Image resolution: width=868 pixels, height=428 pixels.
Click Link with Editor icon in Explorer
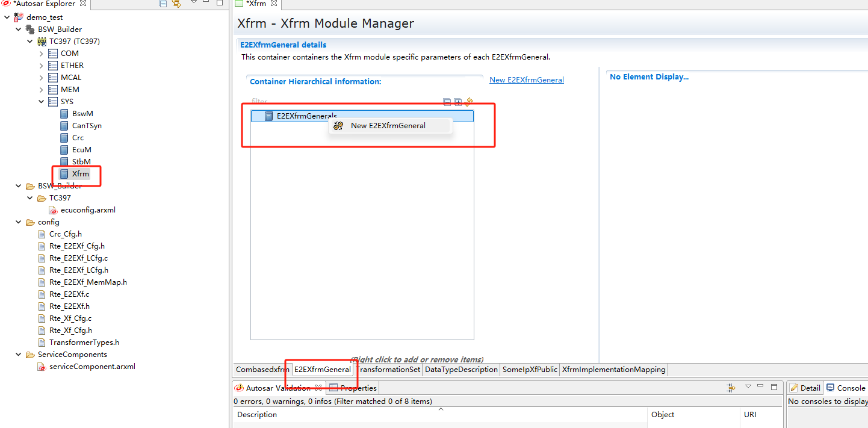[176, 4]
